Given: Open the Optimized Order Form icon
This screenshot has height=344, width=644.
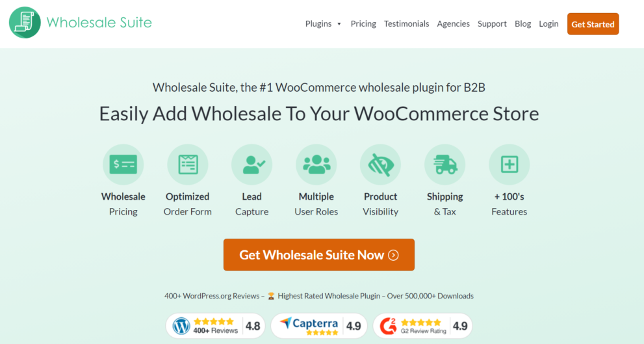Looking at the screenshot, I should click(188, 165).
